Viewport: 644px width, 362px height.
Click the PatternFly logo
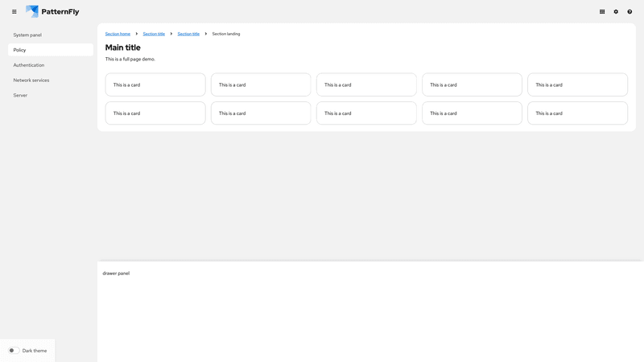click(52, 12)
